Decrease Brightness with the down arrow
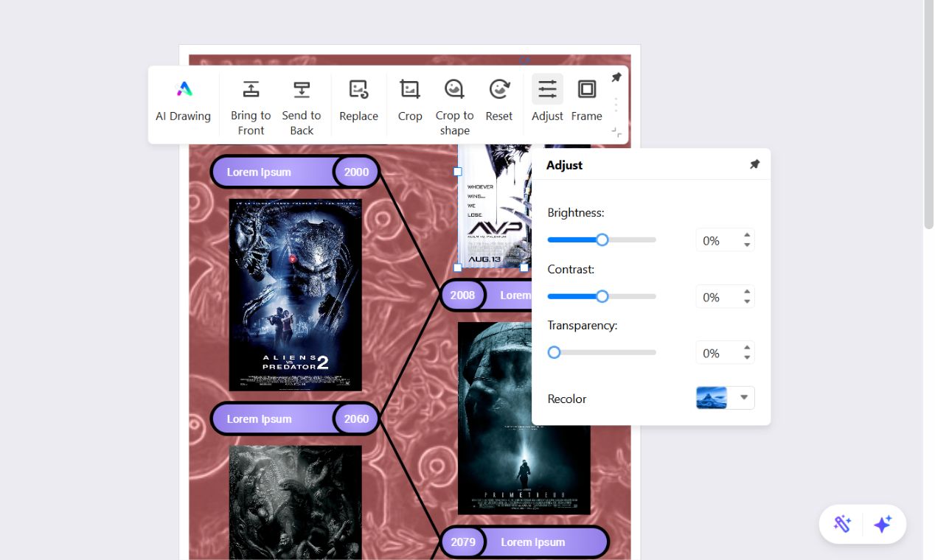Viewport: 935px width, 560px height. [x=747, y=245]
